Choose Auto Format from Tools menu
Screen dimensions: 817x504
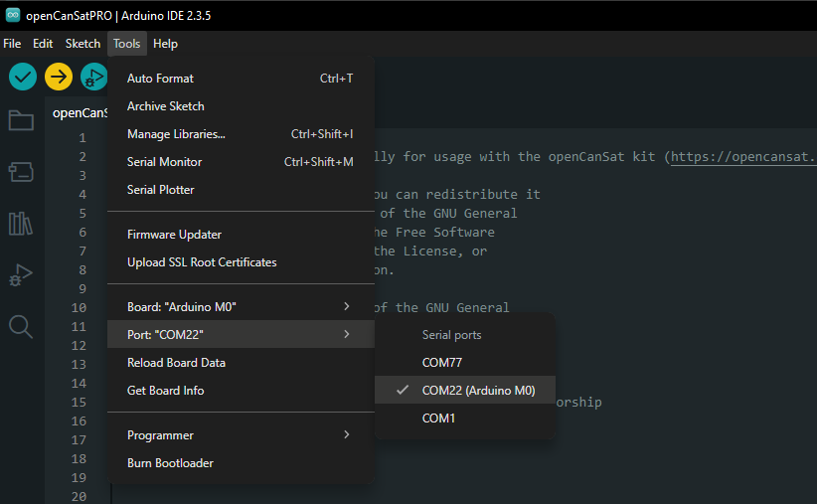point(241,79)
